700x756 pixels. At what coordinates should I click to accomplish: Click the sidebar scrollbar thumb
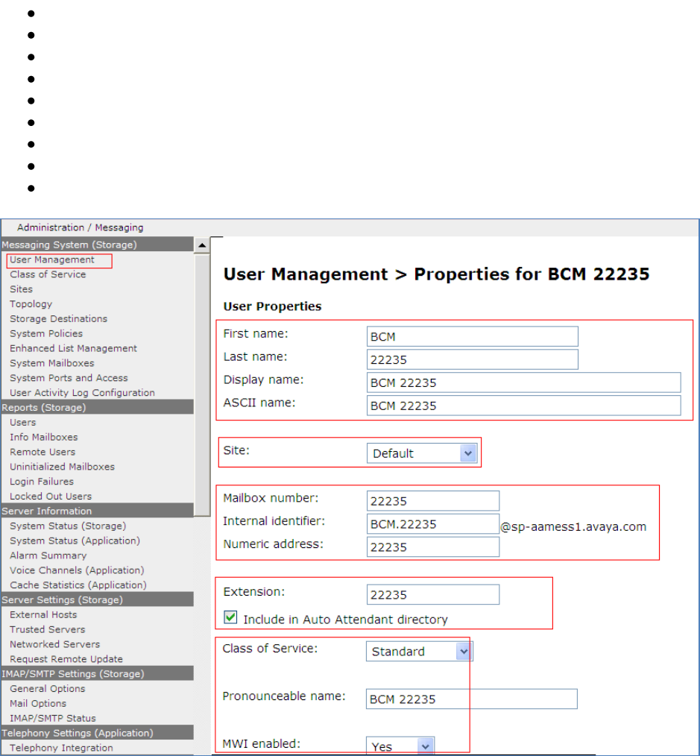[x=202, y=385]
